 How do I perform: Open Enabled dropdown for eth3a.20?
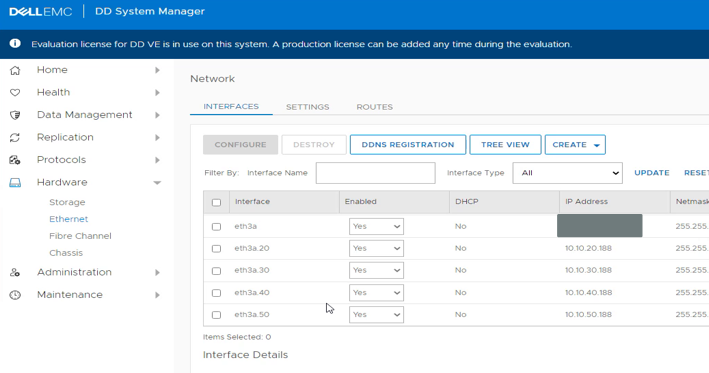click(376, 248)
